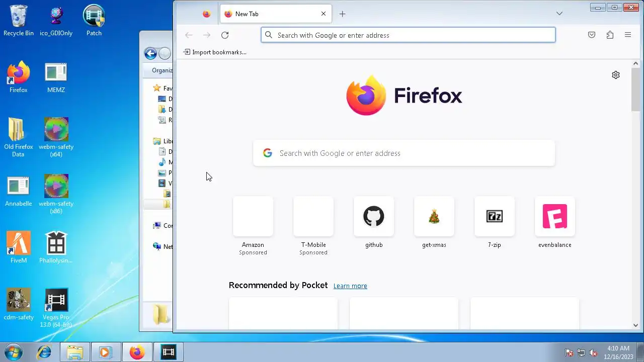Viewport: 644px width, 362px height.
Task: Click the muted volume tray icon
Action: click(x=593, y=353)
